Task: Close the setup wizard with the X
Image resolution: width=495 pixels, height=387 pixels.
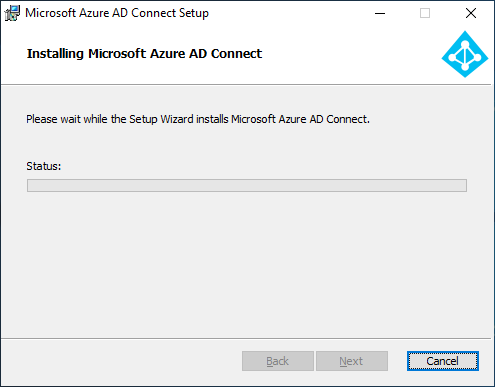Action: tap(471, 13)
